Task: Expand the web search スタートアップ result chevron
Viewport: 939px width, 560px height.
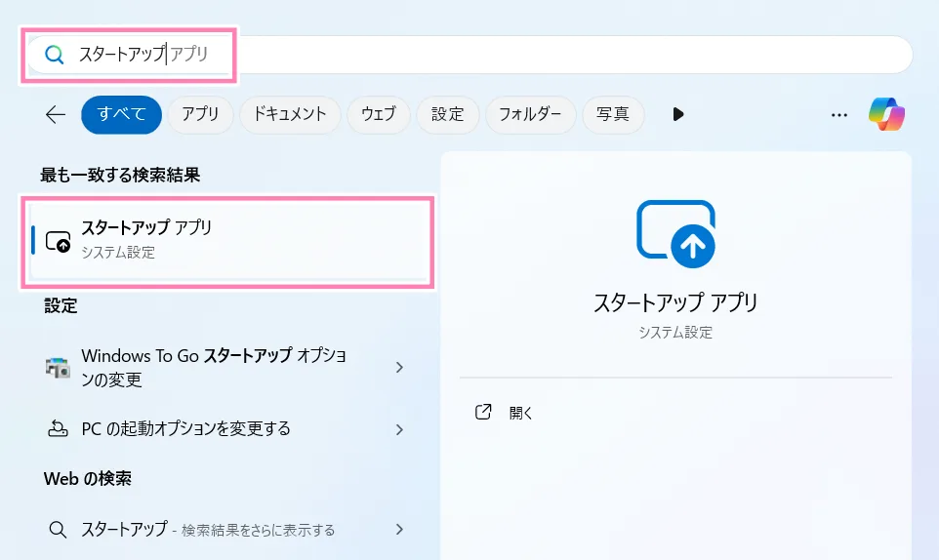Action: (x=399, y=530)
